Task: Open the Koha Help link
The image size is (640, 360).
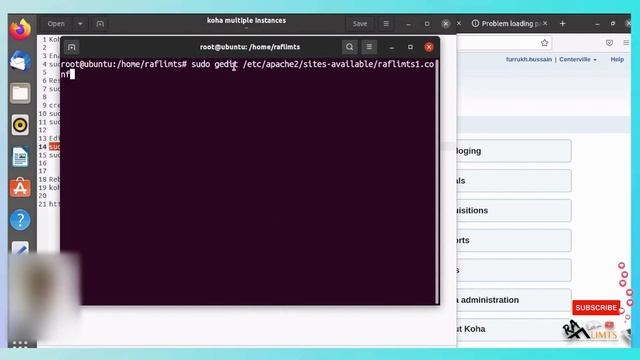Action: point(617,60)
